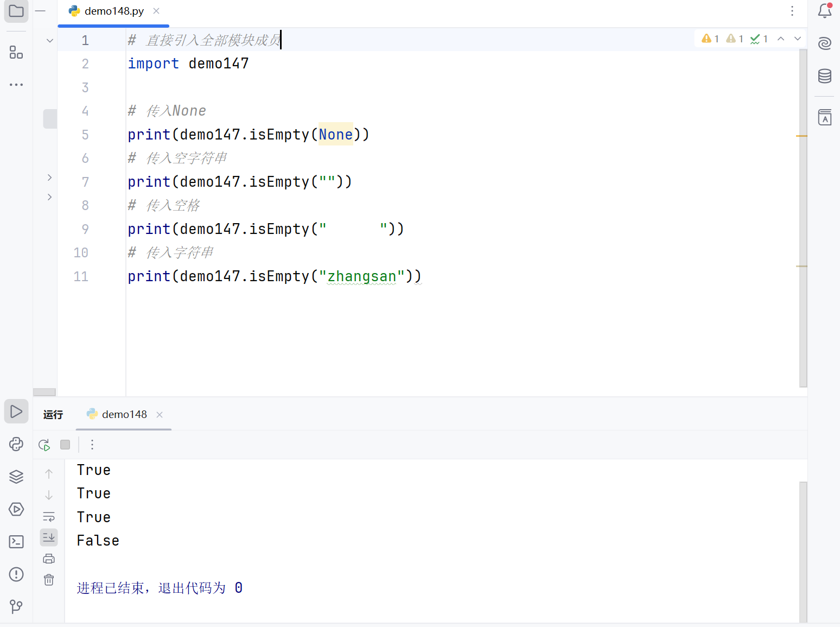Print the run console output
This screenshot has height=627, width=840.
pyautogui.click(x=49, y=559)
